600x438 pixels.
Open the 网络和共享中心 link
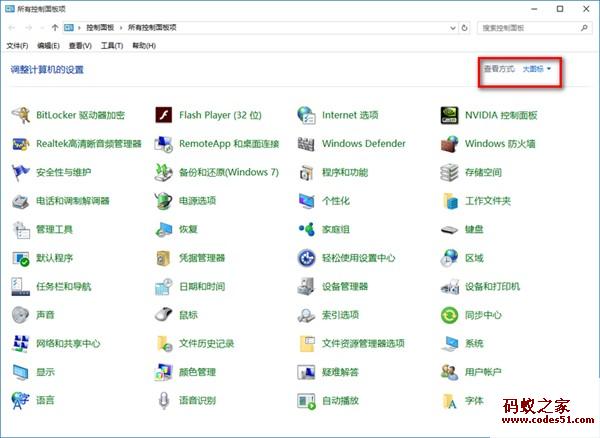click(68, 344)
